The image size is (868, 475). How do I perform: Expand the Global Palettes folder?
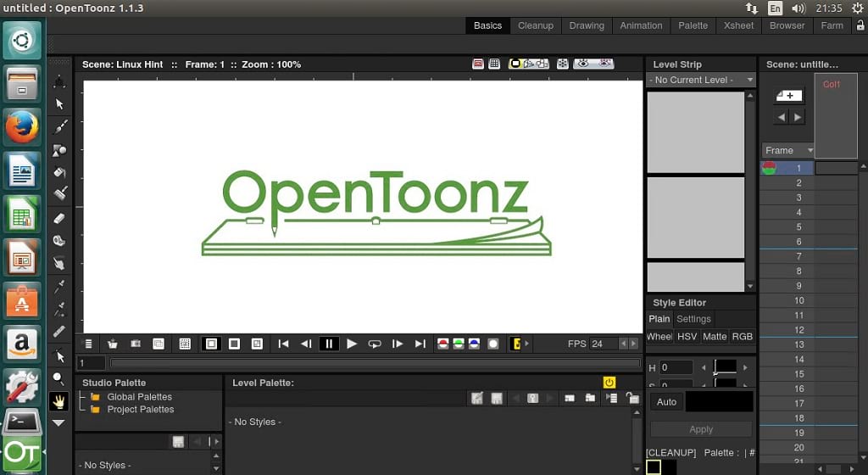[x=140, y=397]
